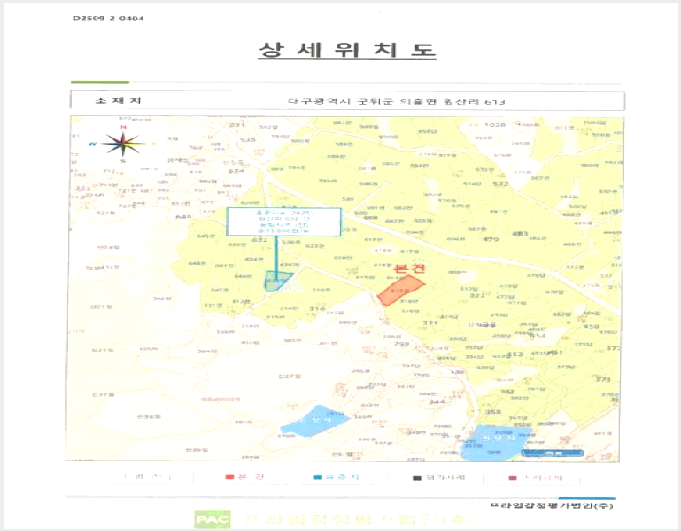Click the blue reservoir at the bottom center
Screen dimensions: 681x531
315,421
